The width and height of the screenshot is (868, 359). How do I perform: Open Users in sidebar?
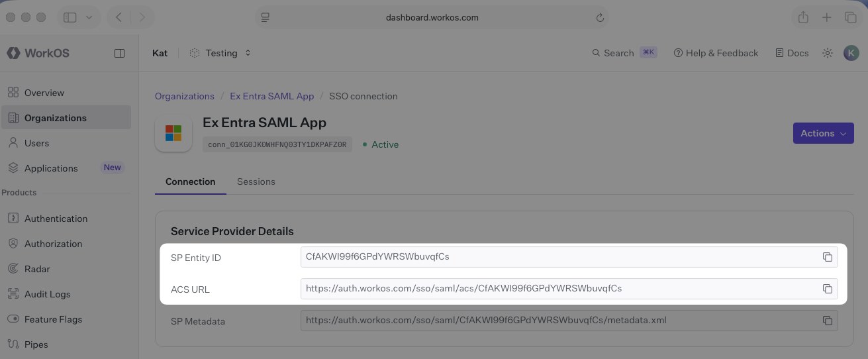(x=66, y=143)
